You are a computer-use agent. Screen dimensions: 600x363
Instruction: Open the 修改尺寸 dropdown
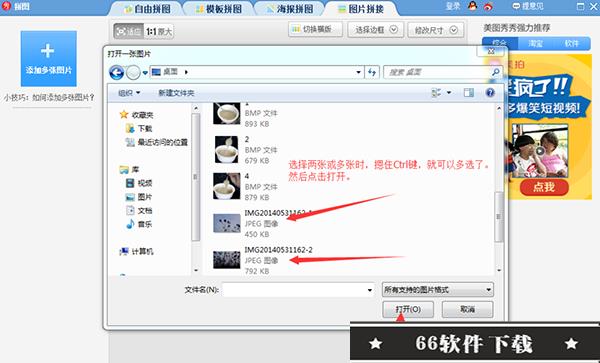click(x=435, y=30)
